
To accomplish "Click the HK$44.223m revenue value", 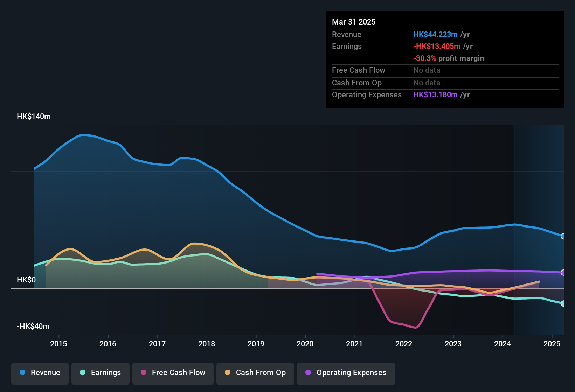I will pyautogui.click(x=435, y=34).
